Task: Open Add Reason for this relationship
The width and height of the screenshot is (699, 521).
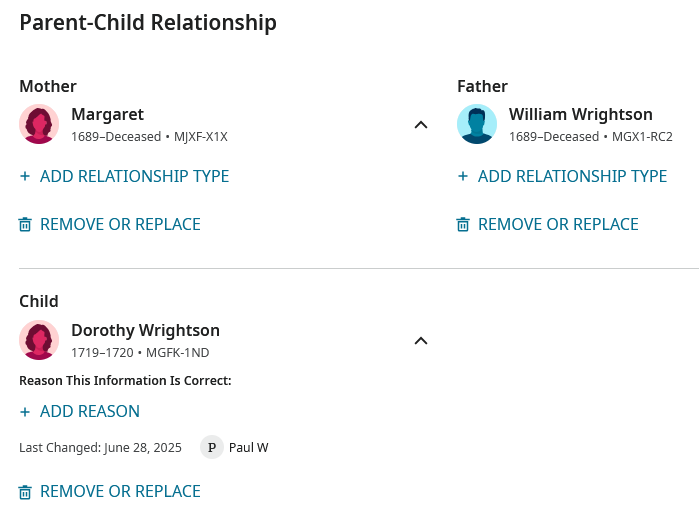Action: (x=79, y=411)
